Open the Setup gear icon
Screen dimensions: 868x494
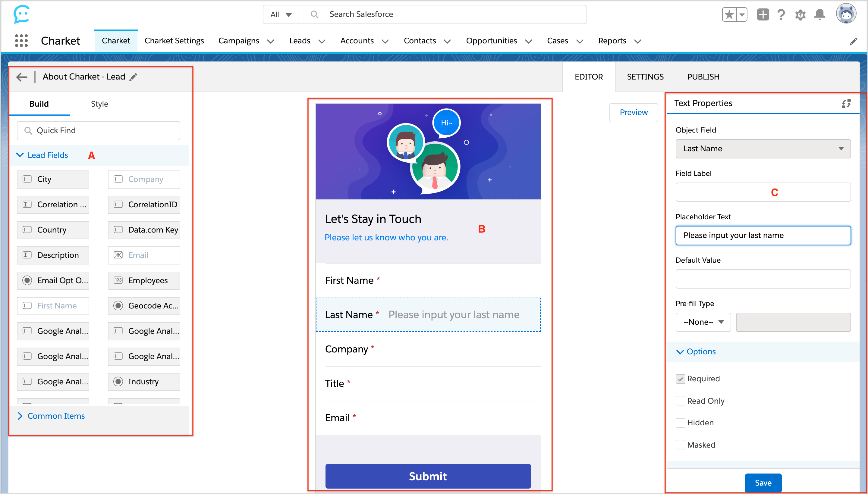pyautogui.click(x=800, y=15)
